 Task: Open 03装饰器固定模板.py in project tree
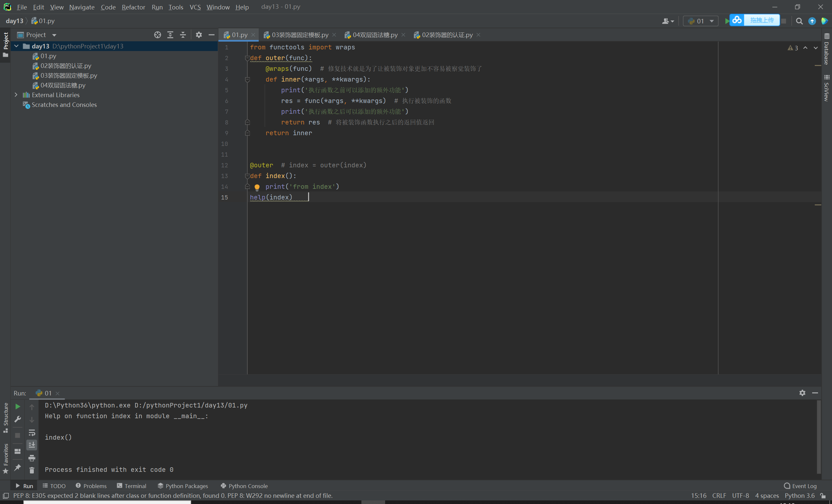click(69, 76)
